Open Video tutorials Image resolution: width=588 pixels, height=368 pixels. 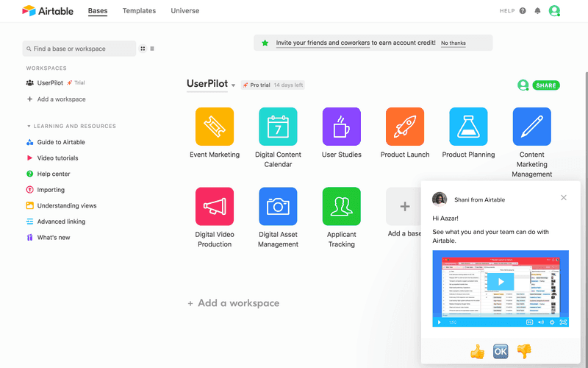pyautogui.click(x=52, y=158)
